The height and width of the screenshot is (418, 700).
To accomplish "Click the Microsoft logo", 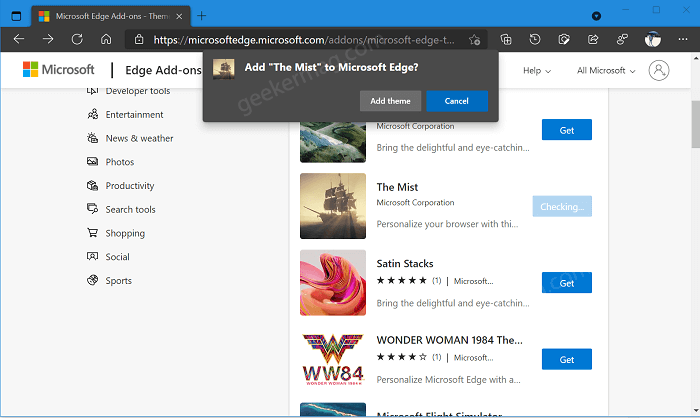I will (x=58, y=70).
